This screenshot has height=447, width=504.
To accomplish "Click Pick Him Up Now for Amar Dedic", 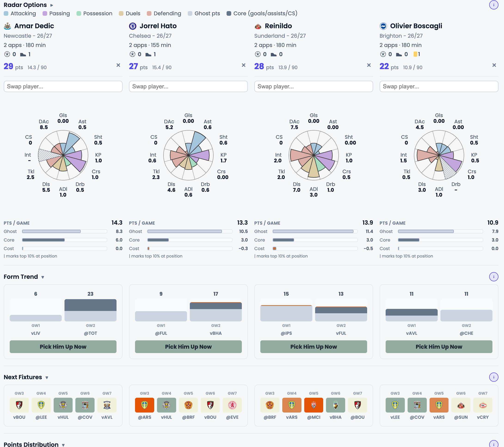I will [63, 347].
